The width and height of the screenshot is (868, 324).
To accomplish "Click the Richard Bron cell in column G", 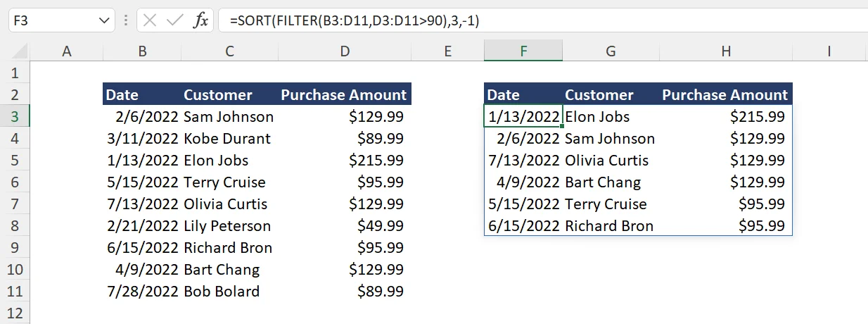I will point(609,226).
